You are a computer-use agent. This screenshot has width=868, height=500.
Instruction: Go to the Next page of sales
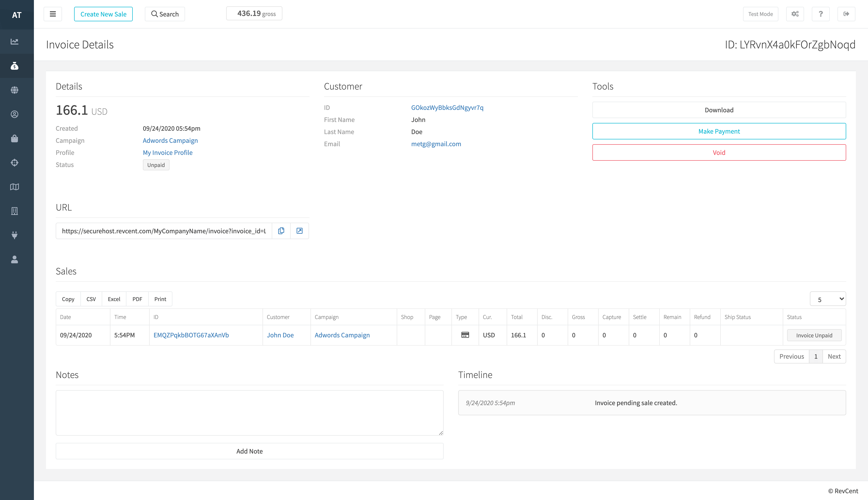(x=834, y=356)
